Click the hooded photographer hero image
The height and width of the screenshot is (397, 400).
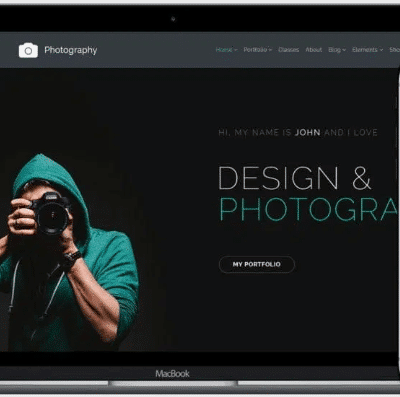(x=69, y=252)
